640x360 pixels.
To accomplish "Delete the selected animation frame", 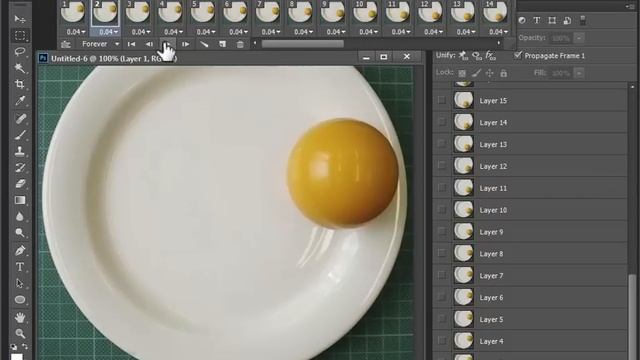I will 240,44.
